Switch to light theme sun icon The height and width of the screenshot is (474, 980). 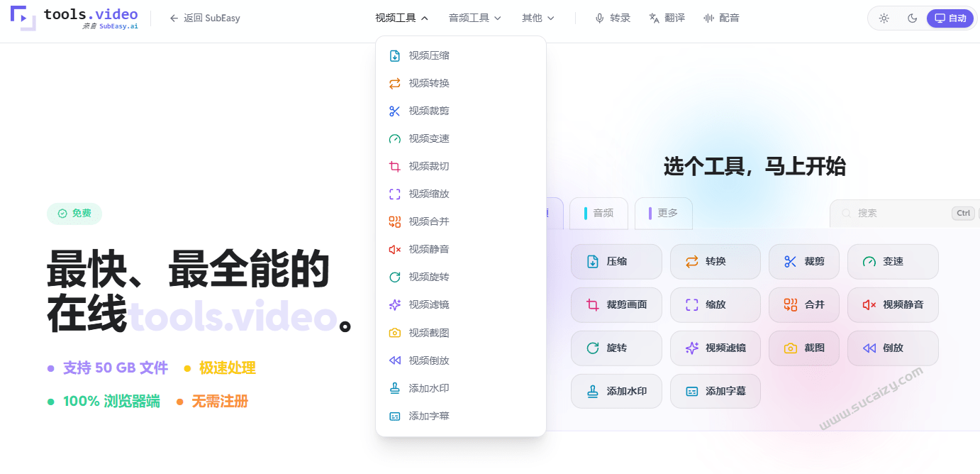(x=884, y=18)
